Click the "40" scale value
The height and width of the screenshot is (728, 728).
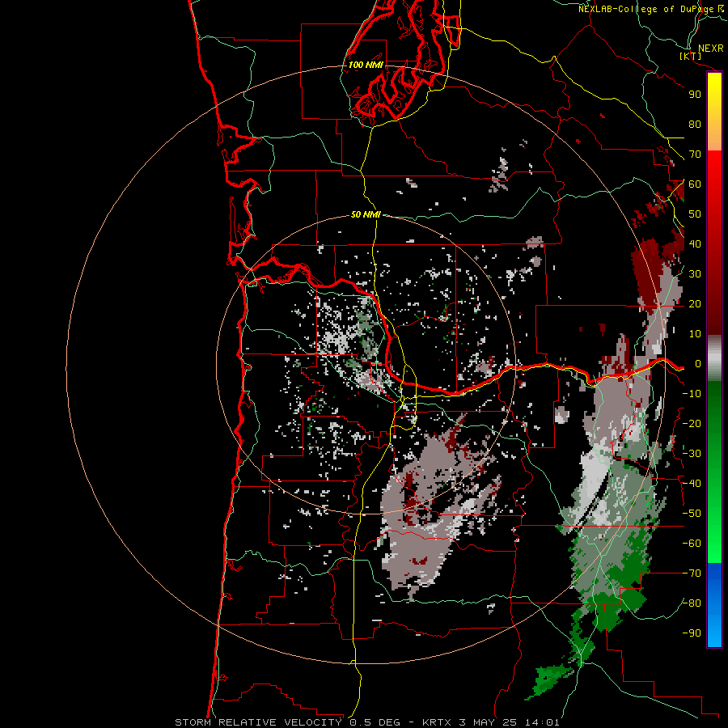695,244
